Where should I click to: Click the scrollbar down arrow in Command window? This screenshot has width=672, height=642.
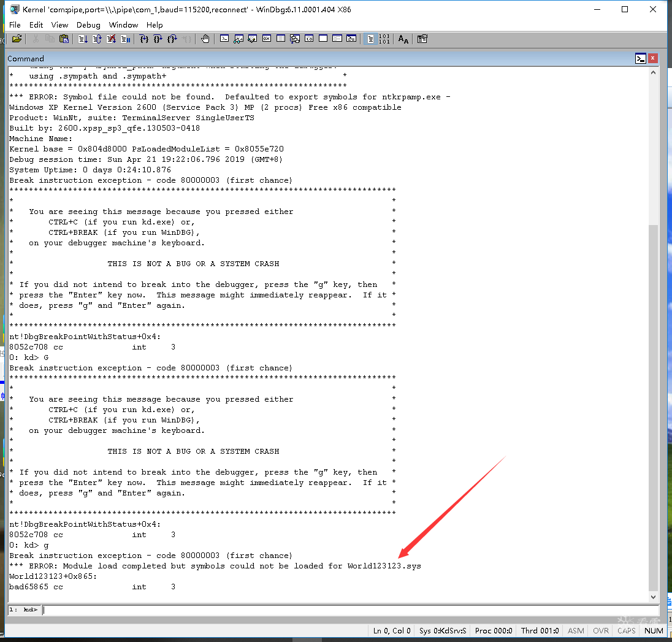pyautogui.click(x=653, y=597)
